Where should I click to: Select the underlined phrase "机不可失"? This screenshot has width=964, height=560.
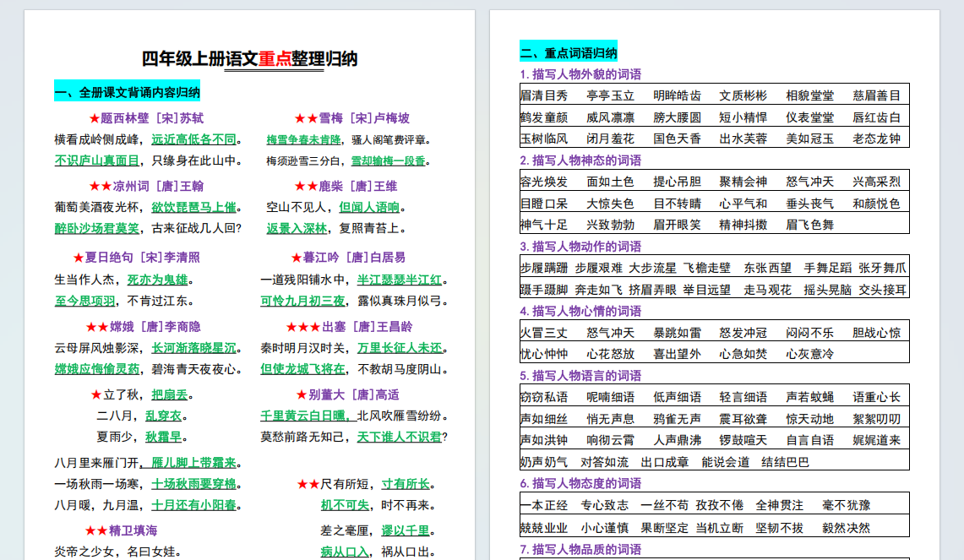pyautogui.click(x=345, y=505)
